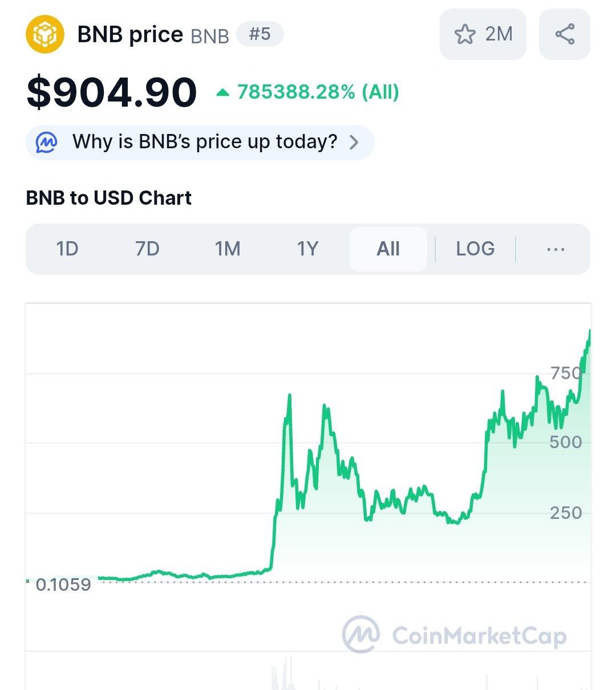Open more chart options ellipsis
Screen dimensions: 616x690
click(x=556, y=249)
